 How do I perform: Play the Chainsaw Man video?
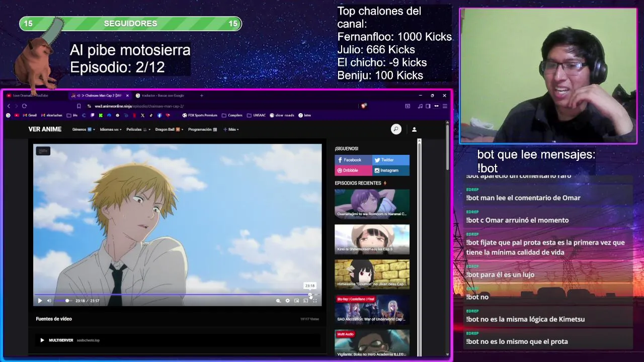[x=40, y=301]
